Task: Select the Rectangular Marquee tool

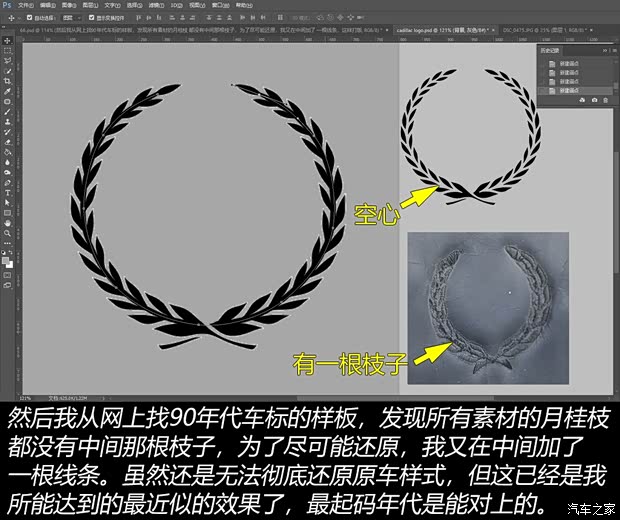Action: point(8,51)
